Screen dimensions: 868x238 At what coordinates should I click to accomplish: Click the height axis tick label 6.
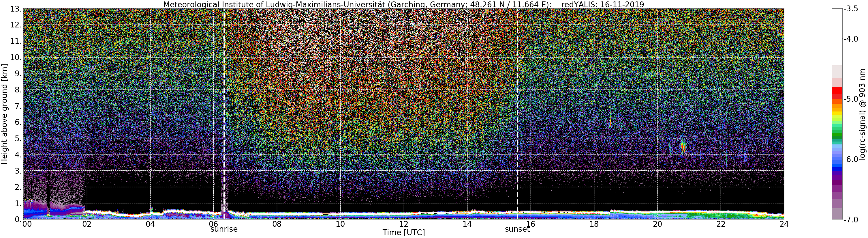point(18,122)
